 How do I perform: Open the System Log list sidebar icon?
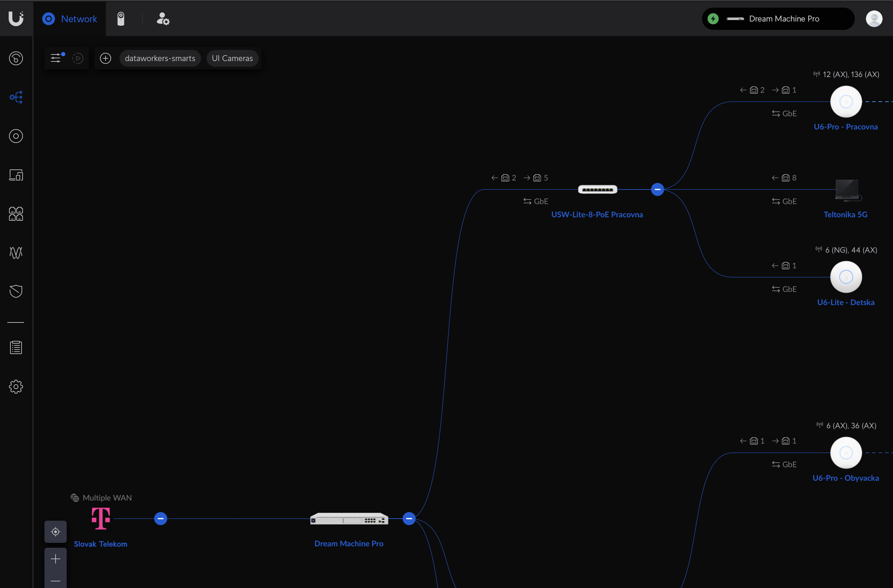(x=16, y=347)
